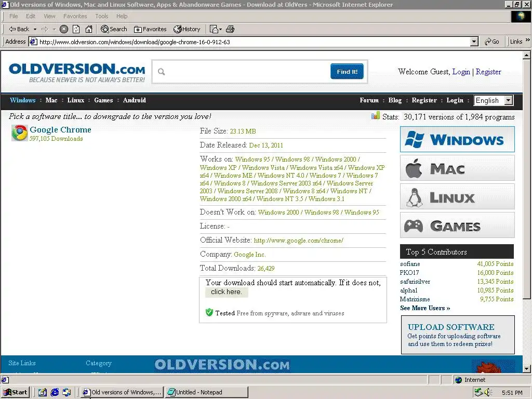Click the Login link next to Welcome Guest

click(x=461, y=72)
